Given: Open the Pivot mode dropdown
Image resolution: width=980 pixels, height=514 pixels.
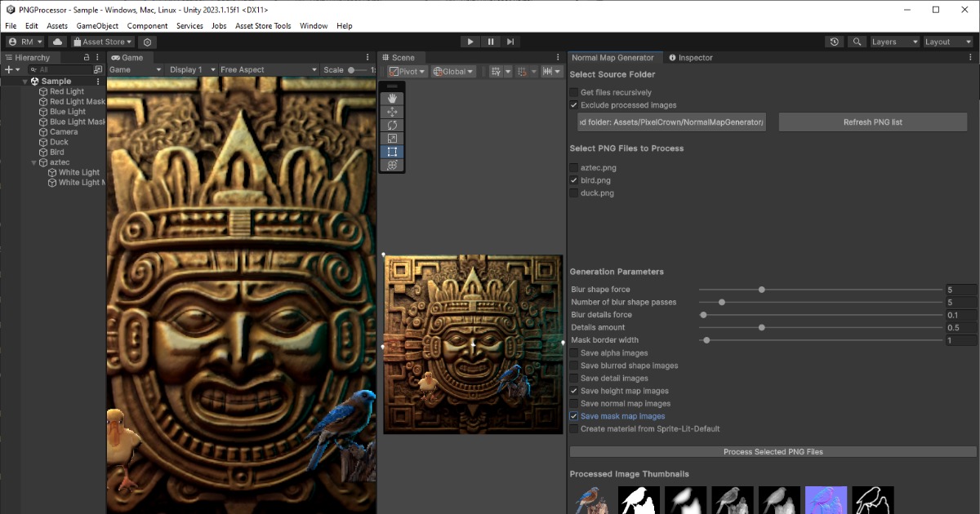Looking at the screenshot, I should click(x=406, y=71).
